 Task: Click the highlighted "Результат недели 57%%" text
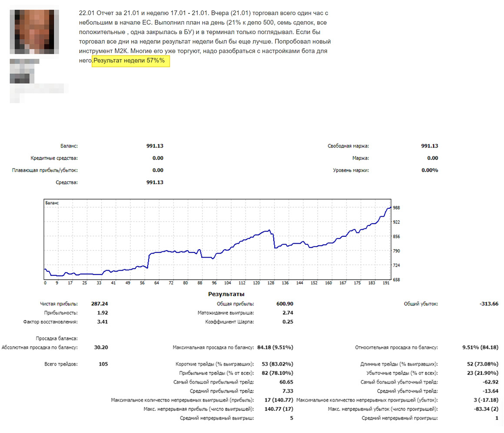coord(129,61)
